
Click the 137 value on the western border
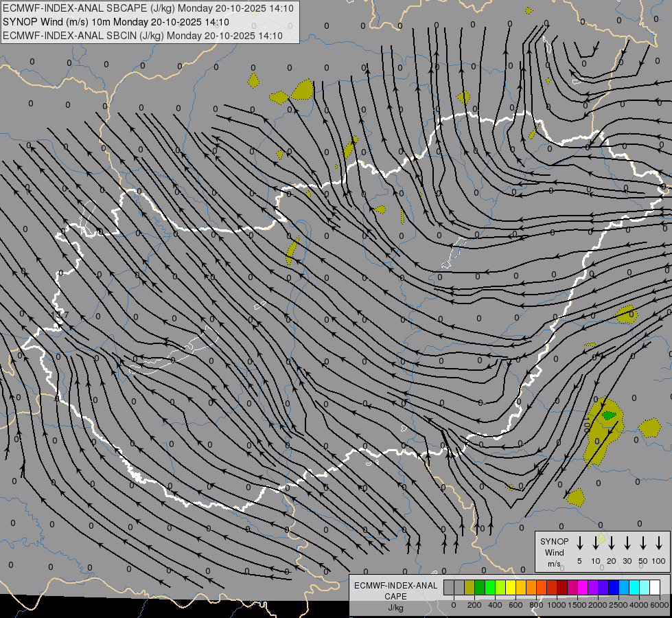pos(60,314)
